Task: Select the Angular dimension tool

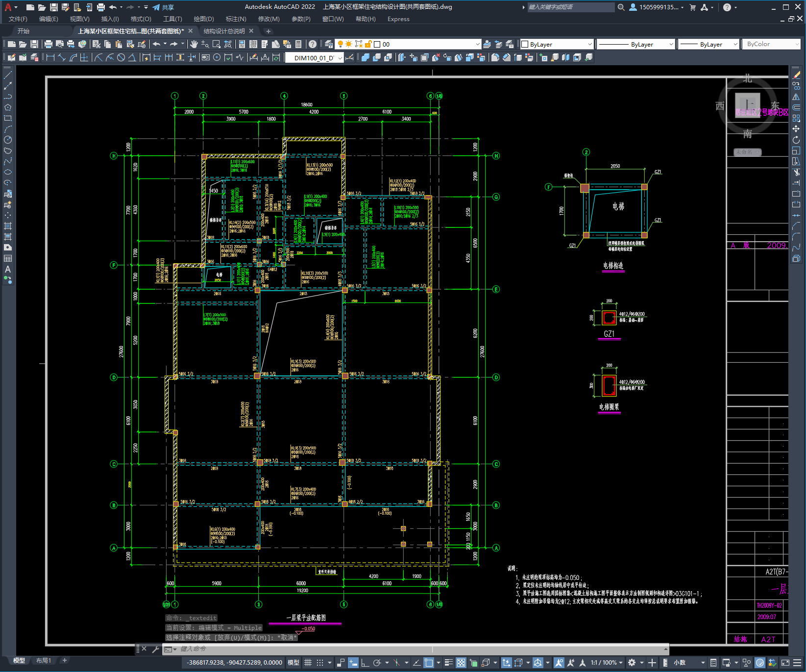Action: [x=132, y=57]
